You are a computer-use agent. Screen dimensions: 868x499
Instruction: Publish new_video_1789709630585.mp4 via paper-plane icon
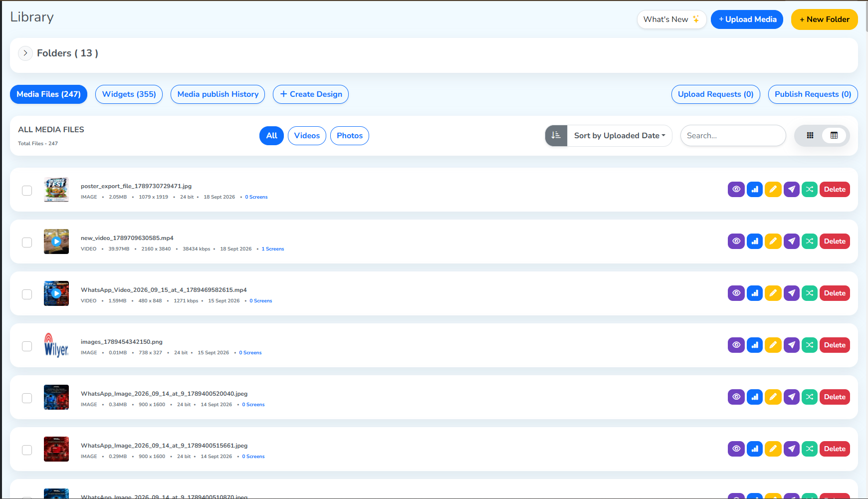click(791, 241)
